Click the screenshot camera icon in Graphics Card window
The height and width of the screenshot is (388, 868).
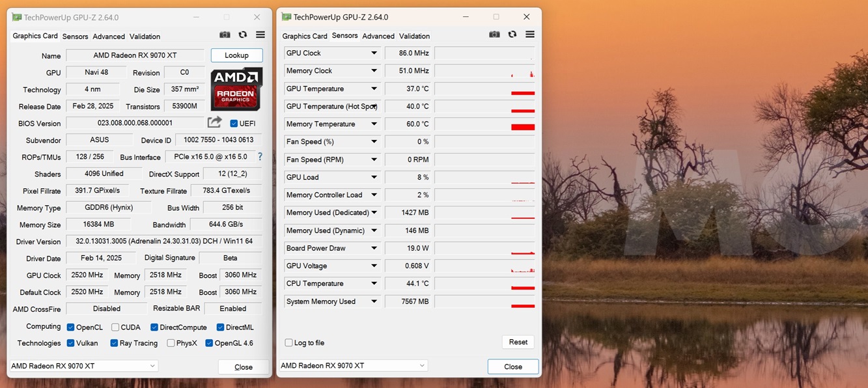(225, 35)
